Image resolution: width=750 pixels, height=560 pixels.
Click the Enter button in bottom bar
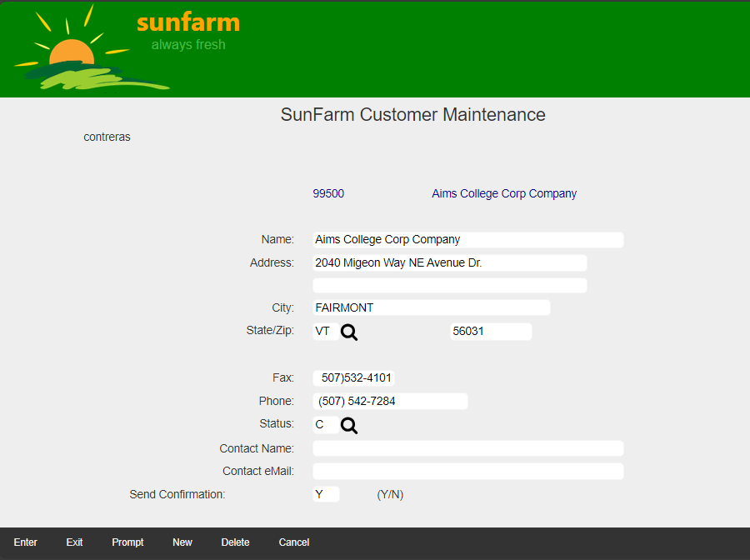coord(25,542)
